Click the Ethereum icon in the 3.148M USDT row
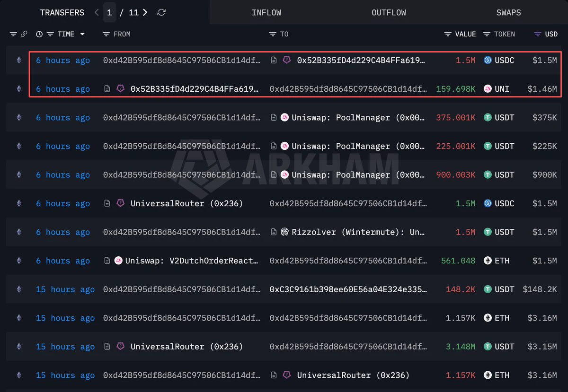The width and height of the screenshot is (568, 392). 19,347
